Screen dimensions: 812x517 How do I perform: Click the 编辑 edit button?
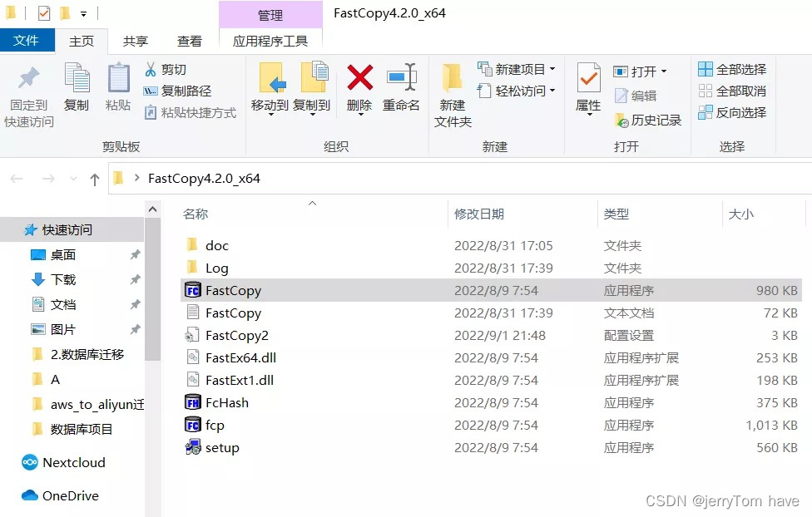point(636,96)
